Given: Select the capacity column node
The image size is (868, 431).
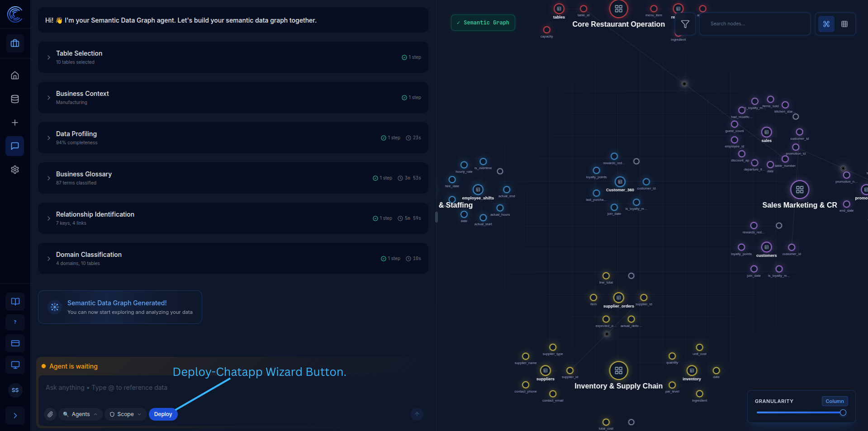Looking at the screenshot, I should (547, 30).
